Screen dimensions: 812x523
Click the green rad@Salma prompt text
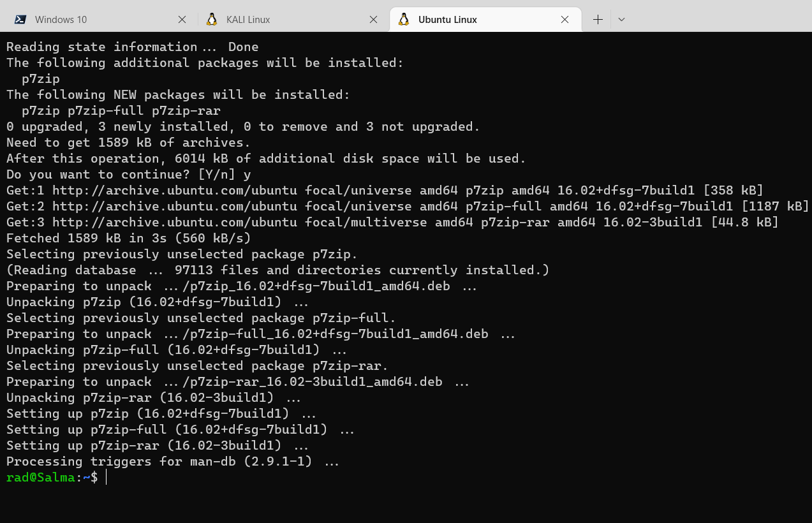tap(41, 477)
